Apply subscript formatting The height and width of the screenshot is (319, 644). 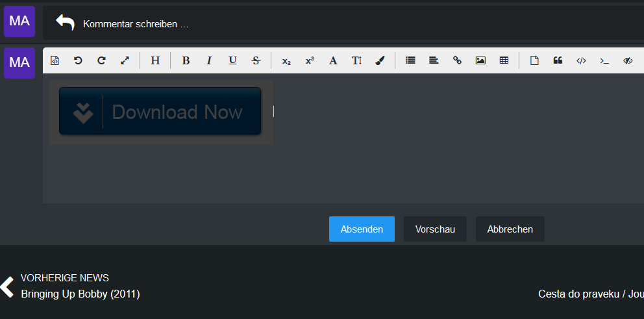coord(286,60)
